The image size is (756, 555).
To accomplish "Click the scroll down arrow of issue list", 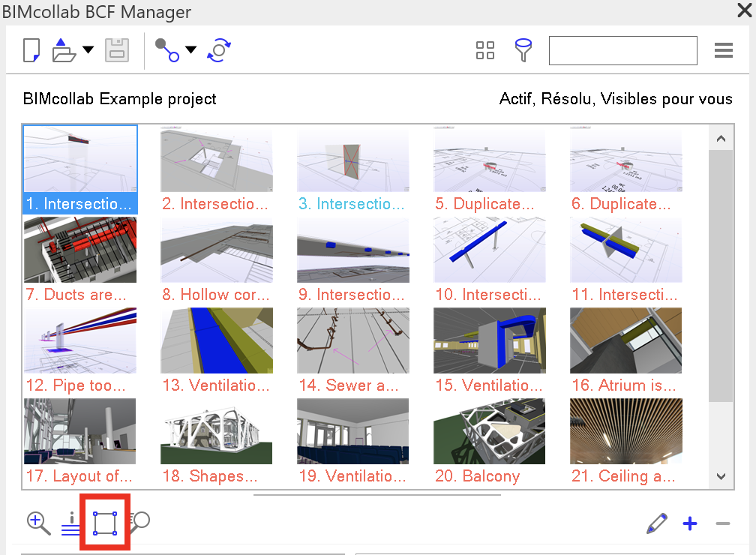I will (x=721, y=476).
